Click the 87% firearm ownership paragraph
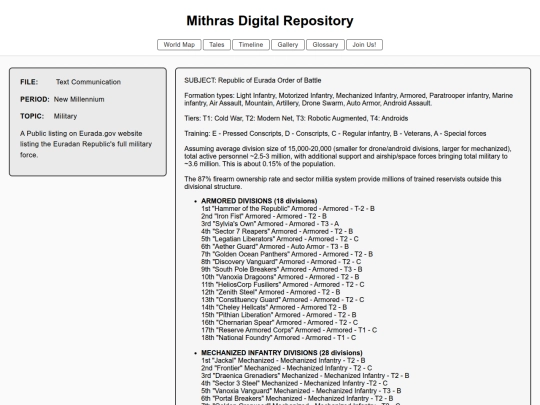The height and width of the screenshot is (405, 540). click(343, 183)
